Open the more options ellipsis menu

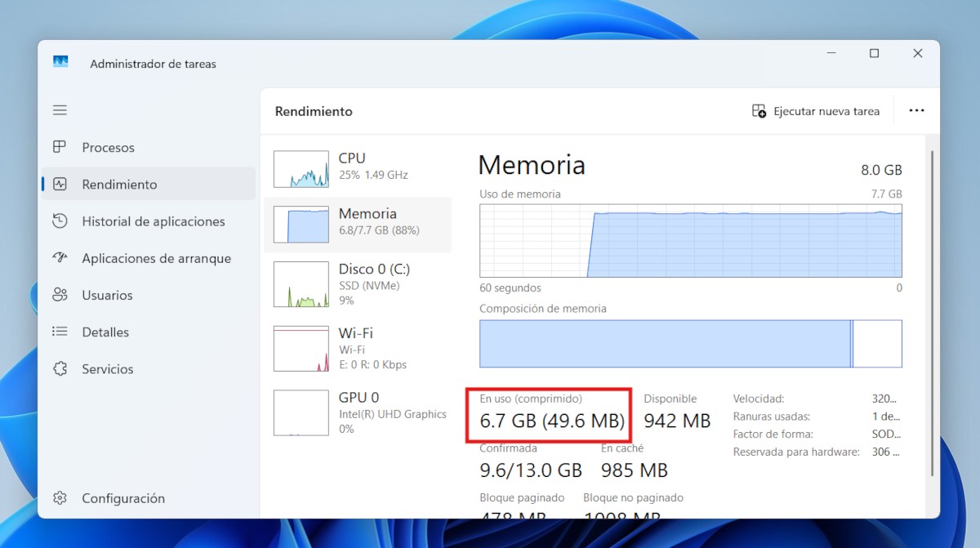(x=916, y=110)
